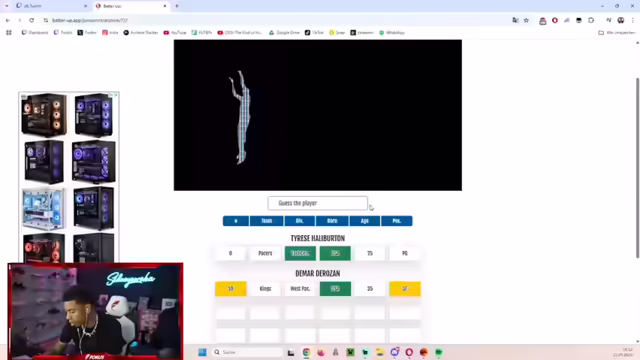Viewport: 640px width, 360px height.
Task: Open the browser three-dot menu
Action: [x=633, y=20]
